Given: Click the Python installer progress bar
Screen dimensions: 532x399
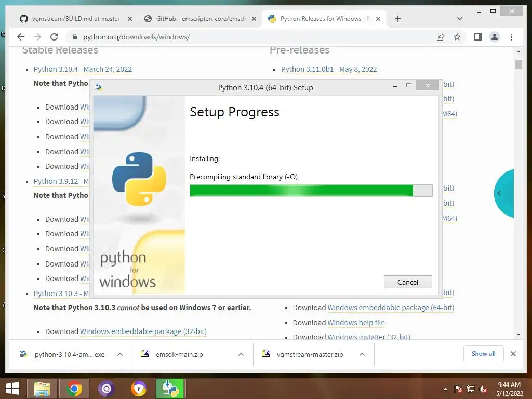Looking at the screenshot, I should click(311, 191).
